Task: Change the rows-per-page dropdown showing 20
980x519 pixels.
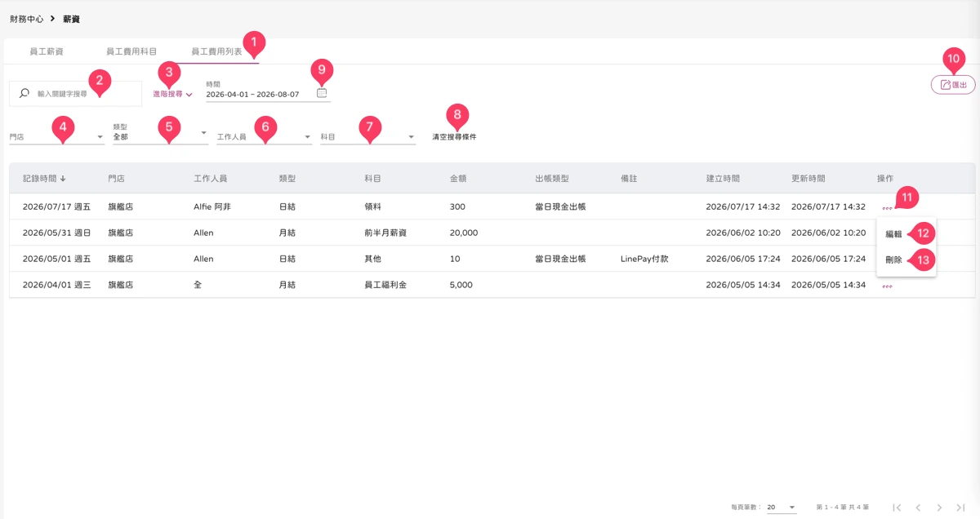Action: 782,508
